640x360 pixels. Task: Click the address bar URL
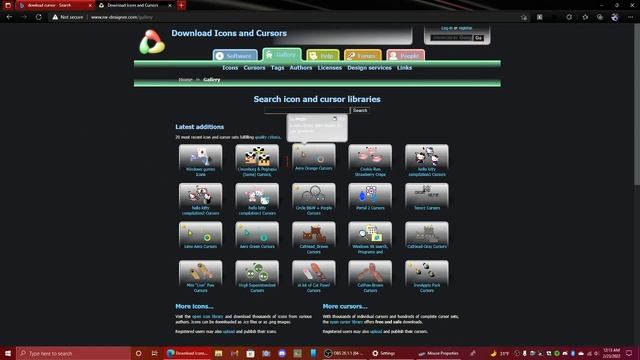coord(122,17)
